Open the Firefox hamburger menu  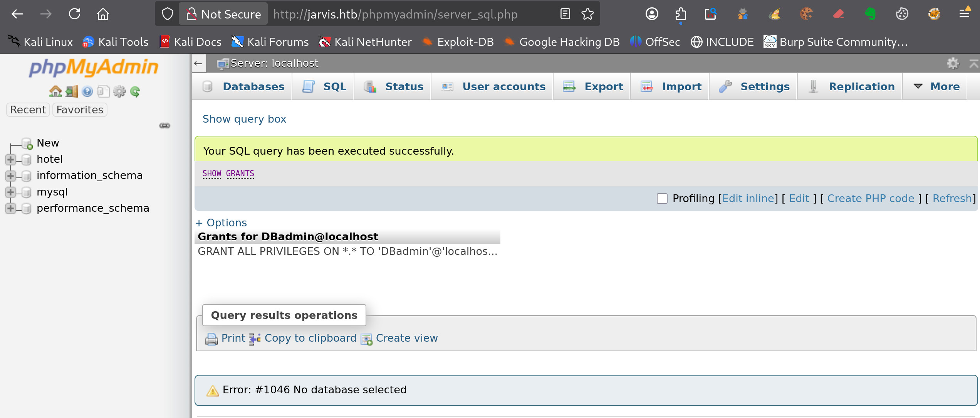(x=965, y=14)
